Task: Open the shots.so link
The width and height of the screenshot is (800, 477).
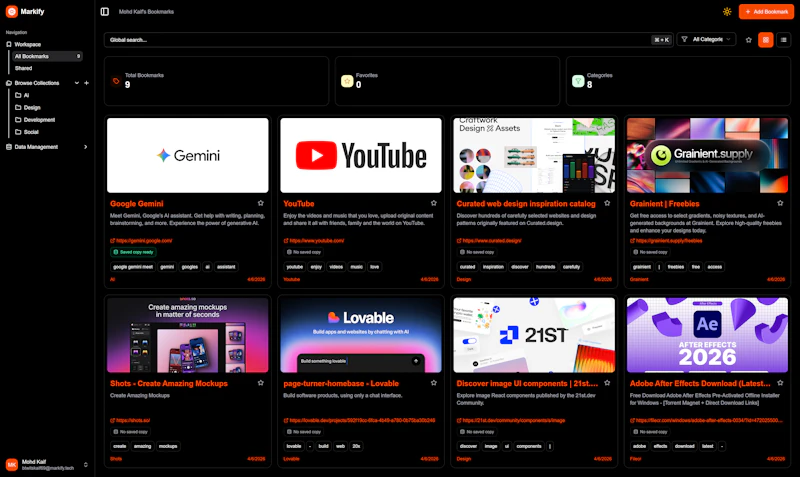Action: (130, 420)
